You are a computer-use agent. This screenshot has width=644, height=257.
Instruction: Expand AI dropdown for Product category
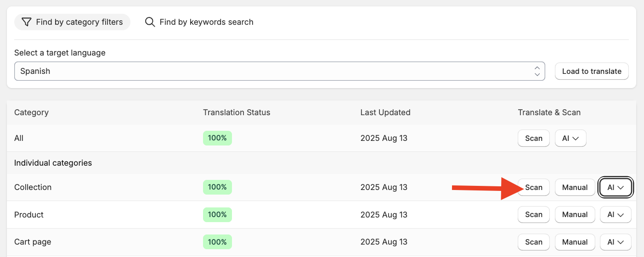[616, 215]
